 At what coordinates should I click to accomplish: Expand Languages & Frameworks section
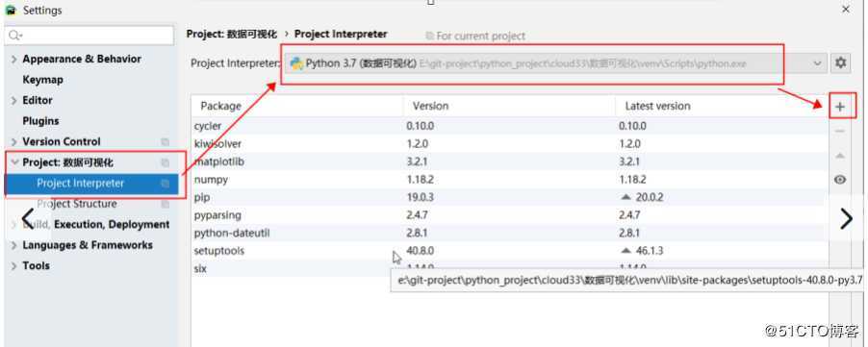(x=13, y=245)
